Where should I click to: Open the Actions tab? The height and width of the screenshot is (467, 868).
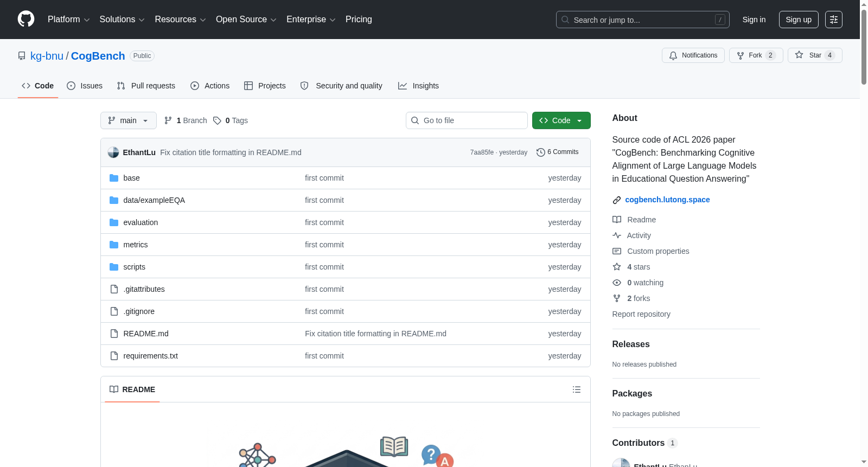pyautogui.click(x=210, y=86)
